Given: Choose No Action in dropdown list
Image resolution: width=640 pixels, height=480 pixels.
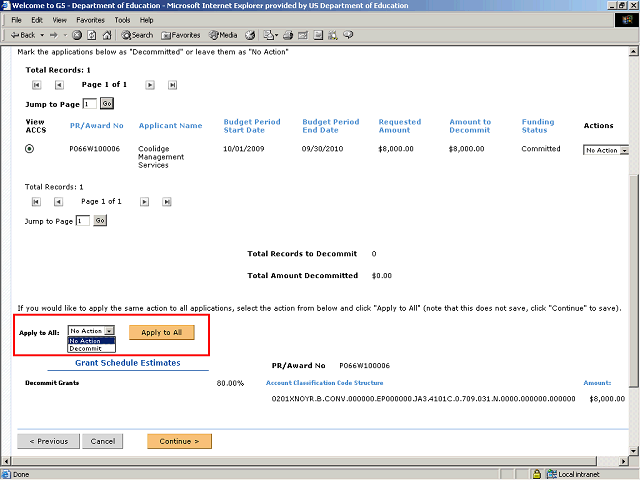Looking at the screenshot, I should (91, 341).
